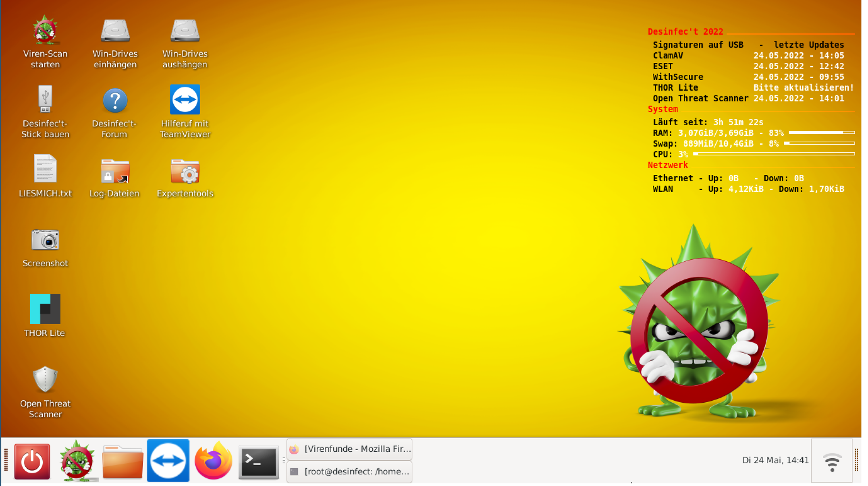Open the terminal launcher in taskbar
The width and height of the screenshot is (868, 486).
pos(258,462)
